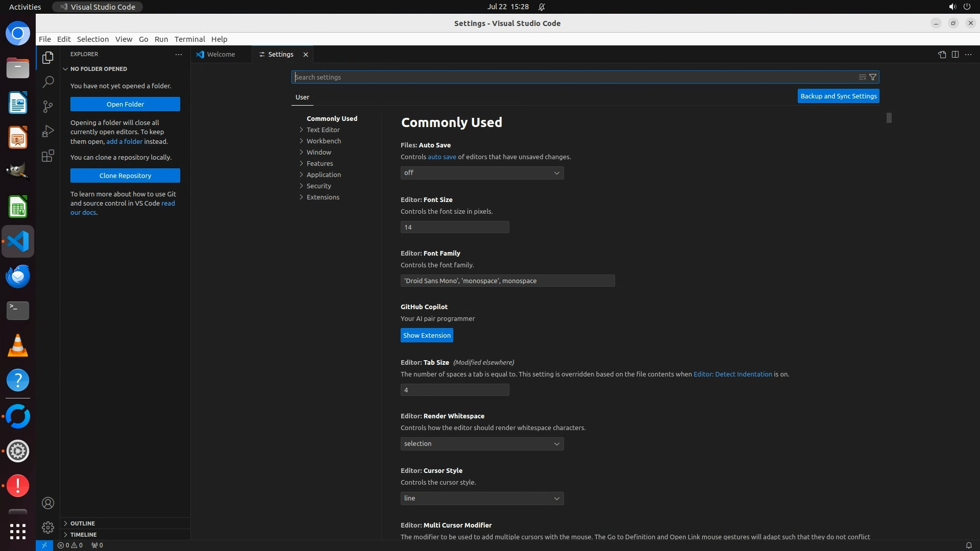Click the Split Editor Right icon
Image resolution: width=980 pixels, height=551 pixels.
(x=955, y=55)
